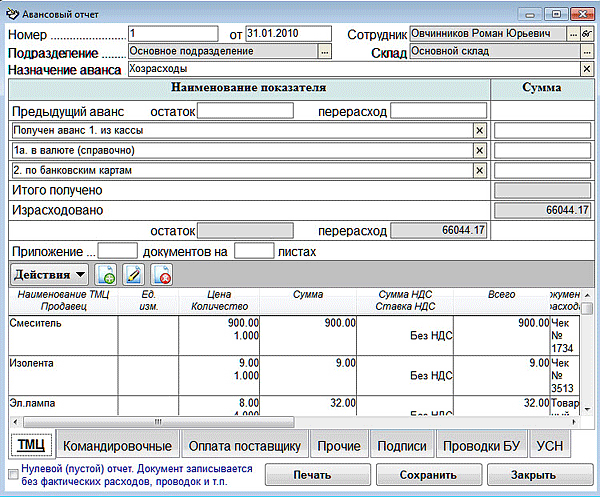Click the table's scroll down arrow
Viewport: 600px width, 497px height.
point(587,409)
